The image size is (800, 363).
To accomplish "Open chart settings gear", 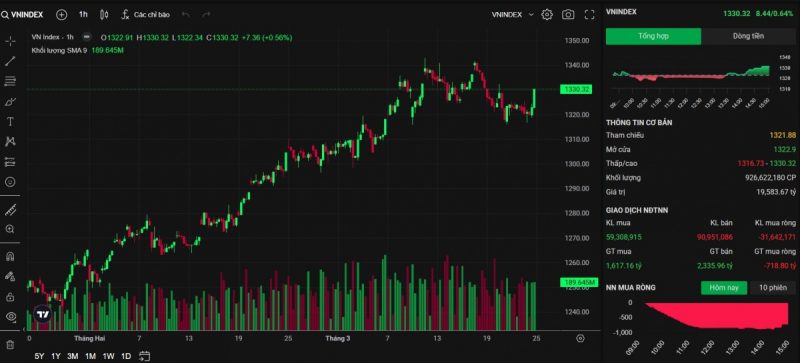I will pos(547,15).
